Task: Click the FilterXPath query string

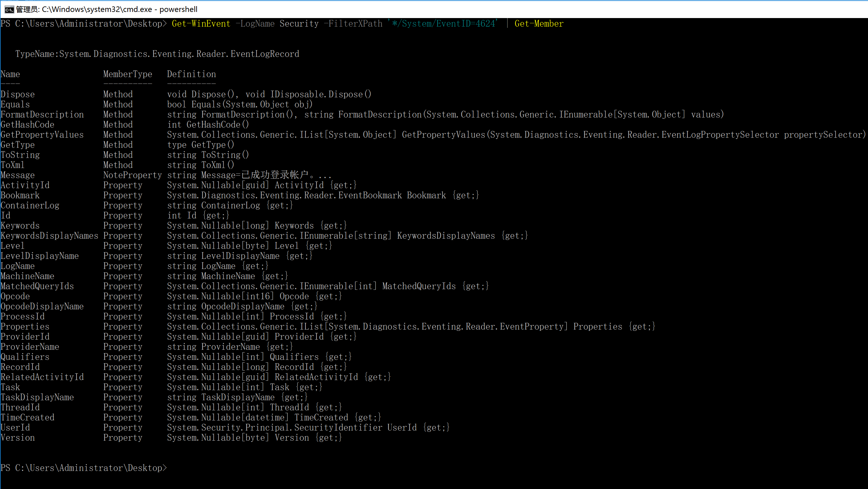Action: tap(443, 24)
